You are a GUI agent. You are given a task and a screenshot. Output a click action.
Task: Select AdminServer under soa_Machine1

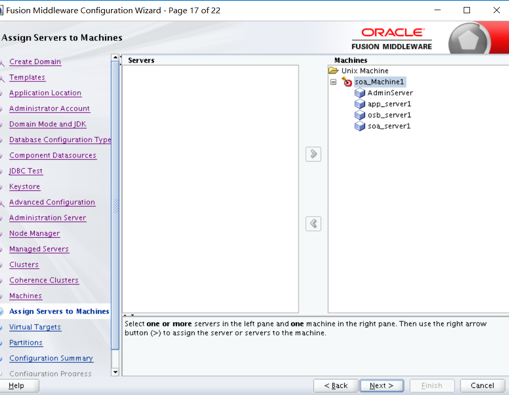390,93
